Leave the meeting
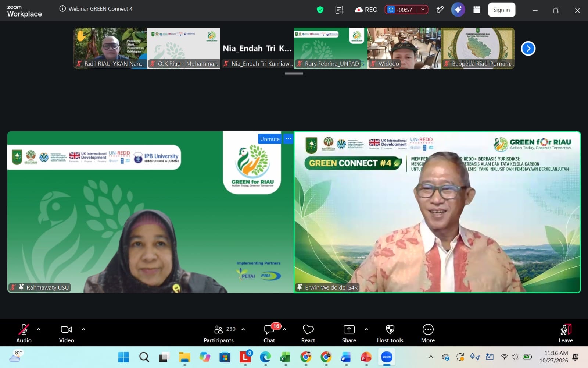 (x=566, y=333)
